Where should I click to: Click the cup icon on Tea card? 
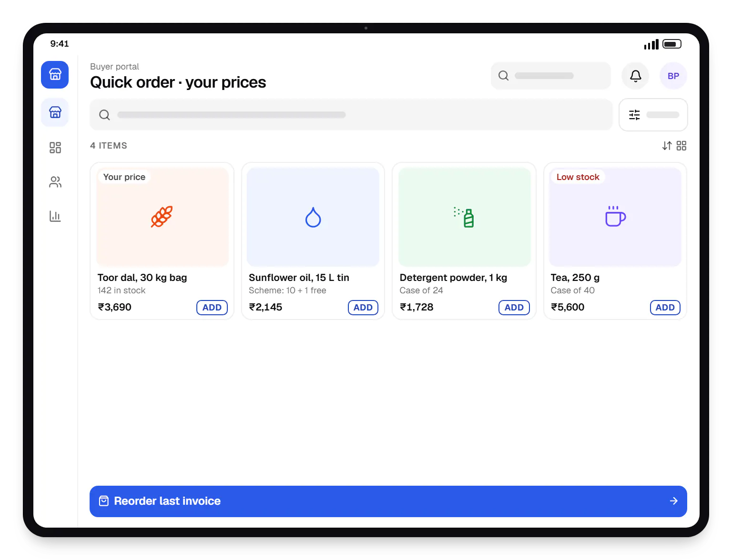(615, 217)
